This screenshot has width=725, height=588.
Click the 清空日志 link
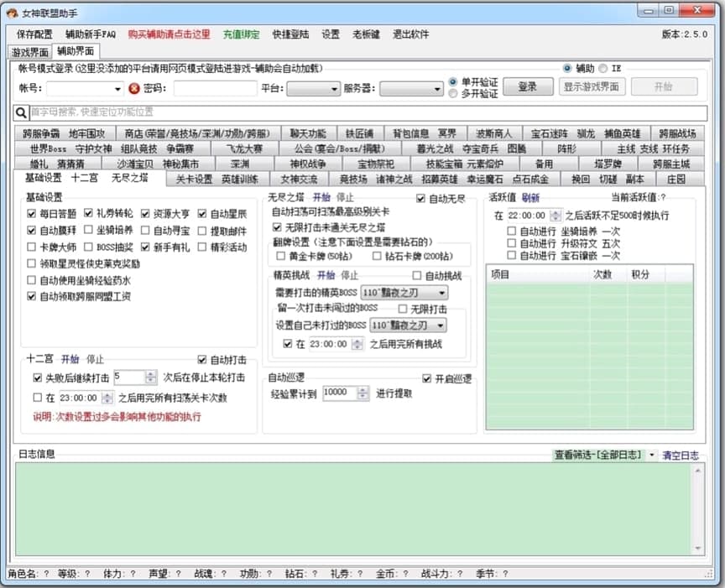coord(681,455)
